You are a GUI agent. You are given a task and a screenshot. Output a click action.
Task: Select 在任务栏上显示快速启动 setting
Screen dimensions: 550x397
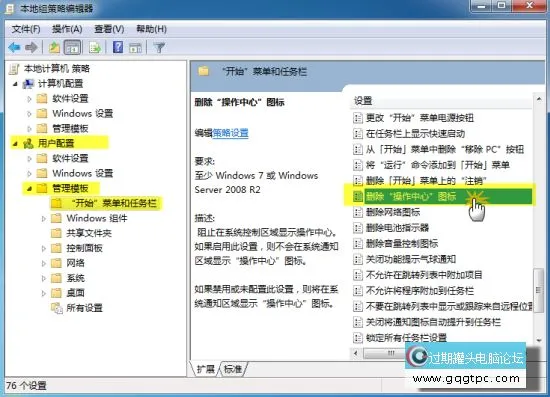[x=415, y=134]
